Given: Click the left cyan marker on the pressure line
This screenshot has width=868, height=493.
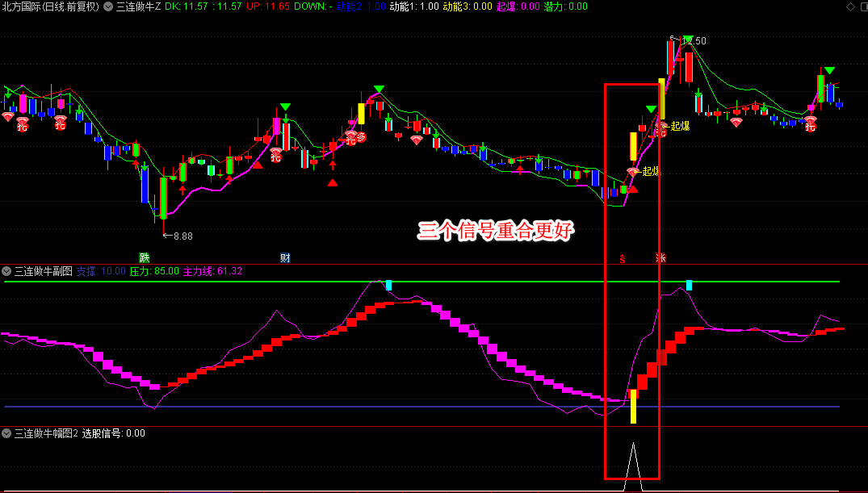Looking at the screenshot, I should (388, 285).
